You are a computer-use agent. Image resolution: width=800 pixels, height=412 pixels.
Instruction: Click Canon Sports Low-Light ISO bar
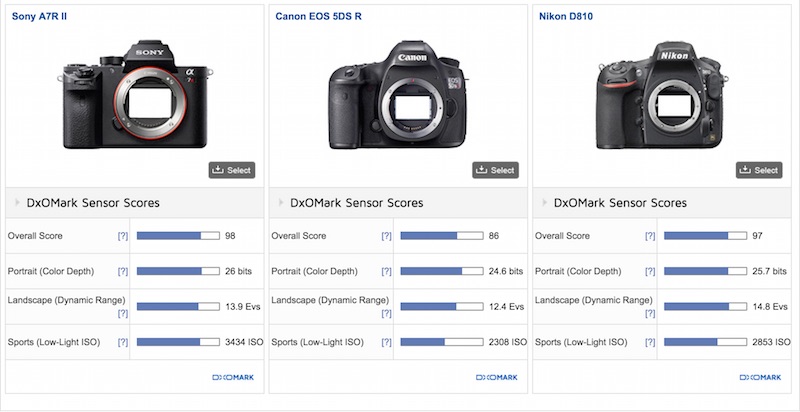click(x=442, y=342)
